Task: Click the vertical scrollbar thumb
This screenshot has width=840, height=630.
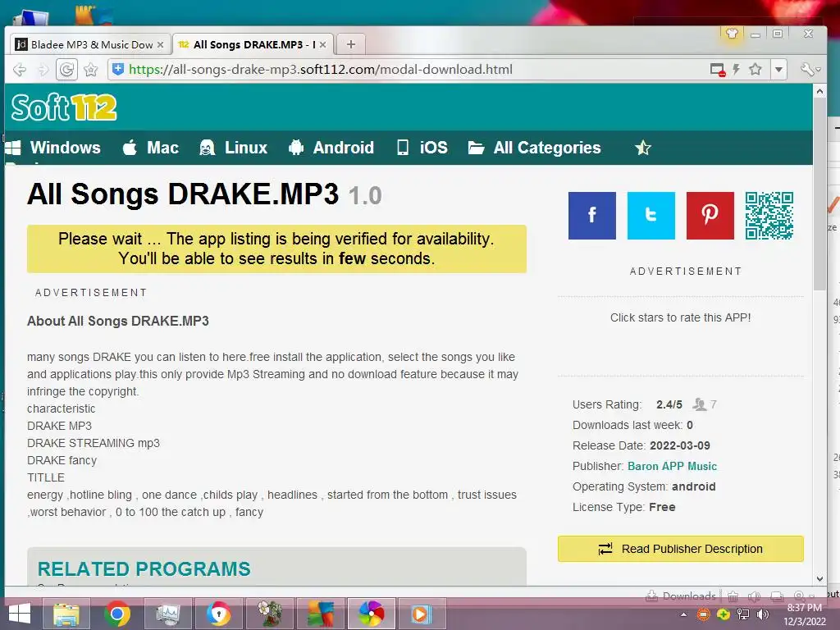Action: [x=819, y=194]
